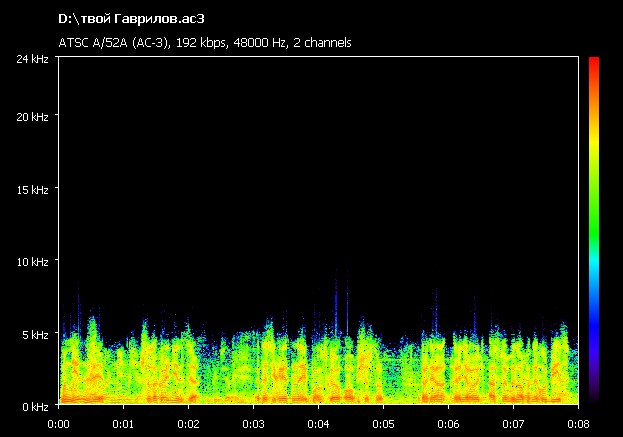The image size is (623, 437).
Task: Click the '0 kHz' frequency axis label
Action: pyautogui.click(x=35, y=407)
